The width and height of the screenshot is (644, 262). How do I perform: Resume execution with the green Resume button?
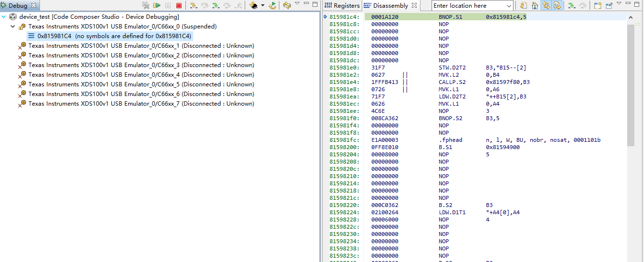coord(157,6)
